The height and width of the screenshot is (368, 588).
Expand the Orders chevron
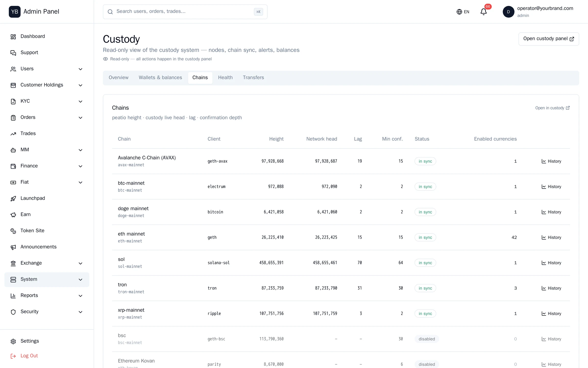[x=80, y=118]
